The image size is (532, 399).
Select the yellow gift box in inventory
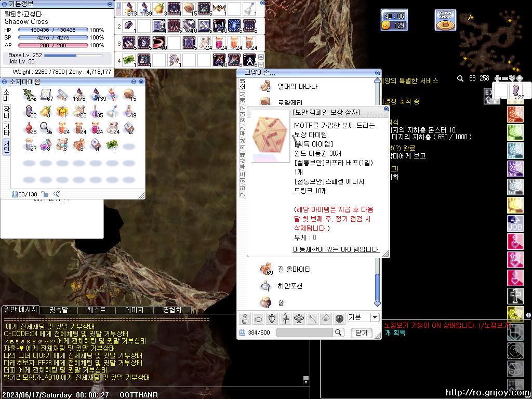(x=62, y=111)
